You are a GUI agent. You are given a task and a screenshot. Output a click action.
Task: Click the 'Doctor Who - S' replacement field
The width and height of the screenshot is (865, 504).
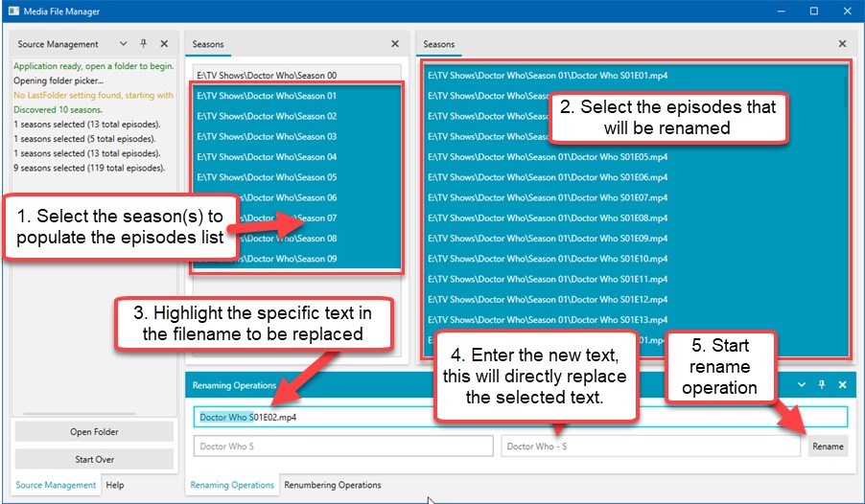[650, 447]
